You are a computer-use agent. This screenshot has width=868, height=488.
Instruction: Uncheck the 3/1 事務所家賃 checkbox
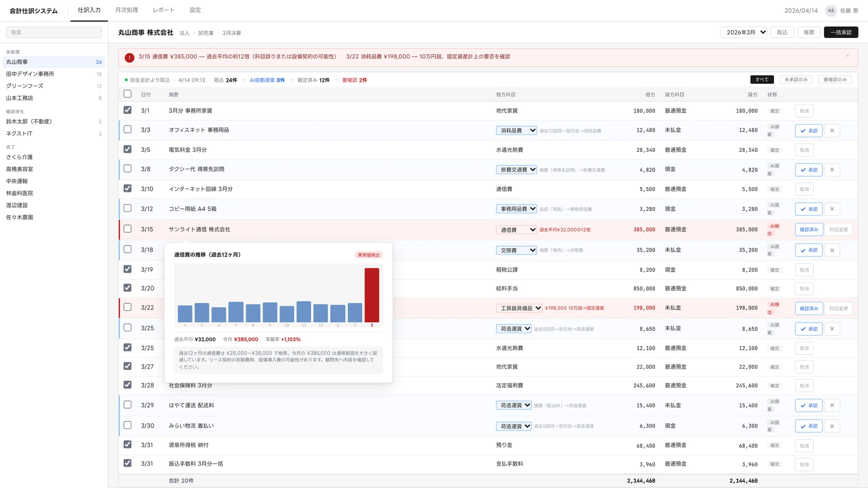click(127, 110)
